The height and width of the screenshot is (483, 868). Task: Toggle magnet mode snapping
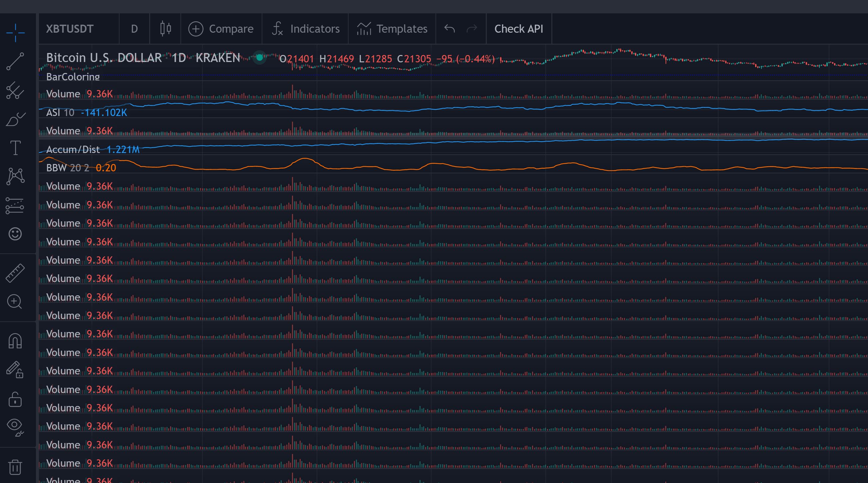tap(15, 341)
